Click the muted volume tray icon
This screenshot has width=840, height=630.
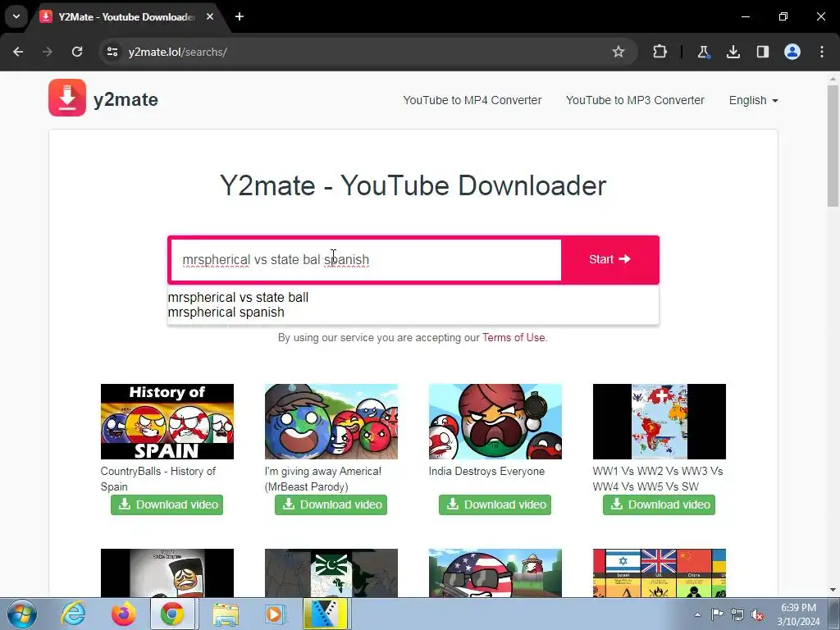(757, 614)
